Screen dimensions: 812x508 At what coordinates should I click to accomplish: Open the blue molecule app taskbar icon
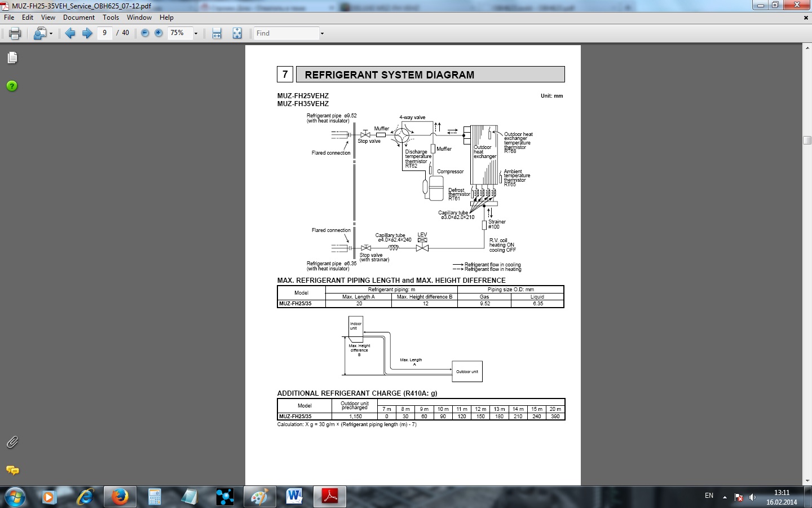[224, 497]
